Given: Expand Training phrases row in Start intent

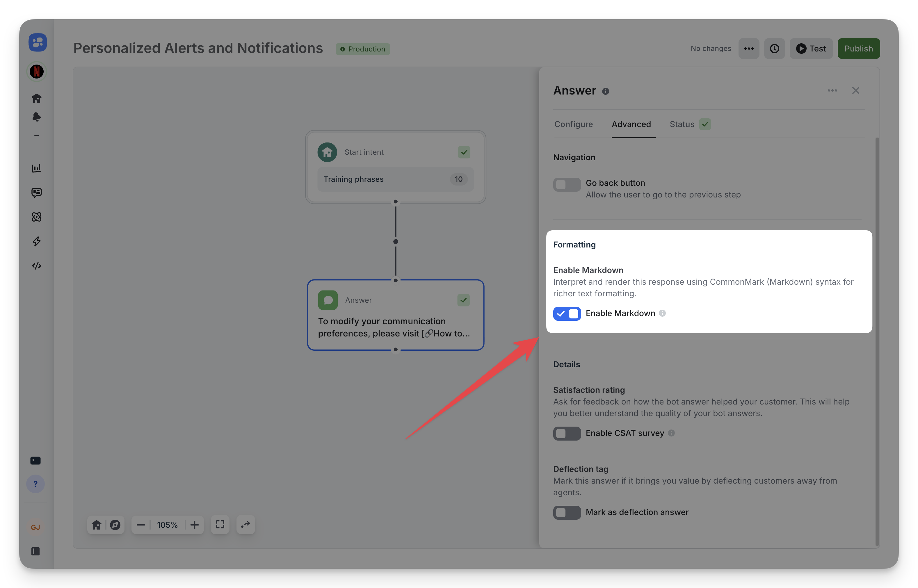Looking at the screenshot, I should 395,179.
